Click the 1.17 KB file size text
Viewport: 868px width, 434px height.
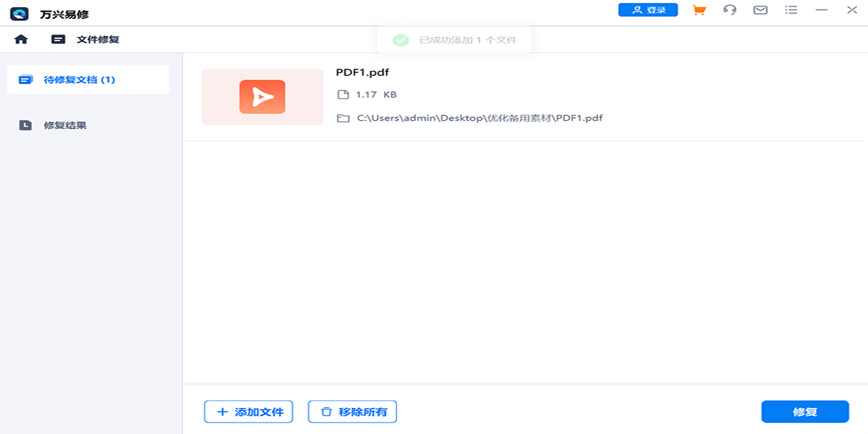pos(376,95)
